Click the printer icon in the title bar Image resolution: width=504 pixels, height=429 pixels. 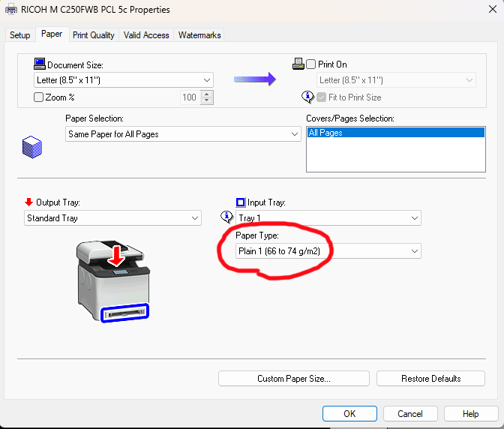click(9, 10)
